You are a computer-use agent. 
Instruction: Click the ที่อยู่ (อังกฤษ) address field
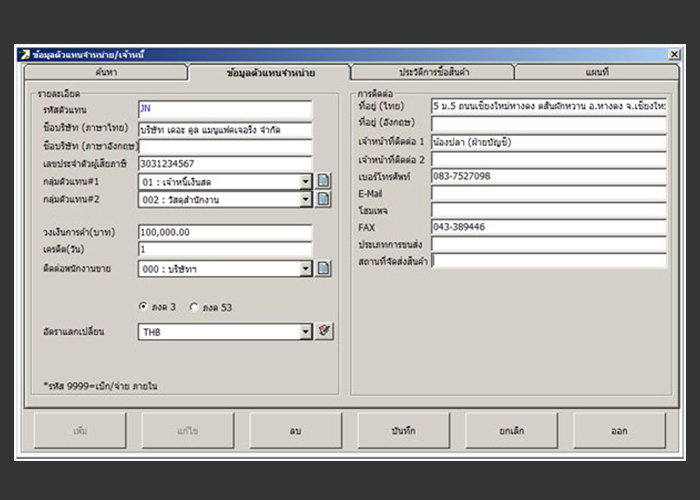pyautogui.click(x=549, y=123)
